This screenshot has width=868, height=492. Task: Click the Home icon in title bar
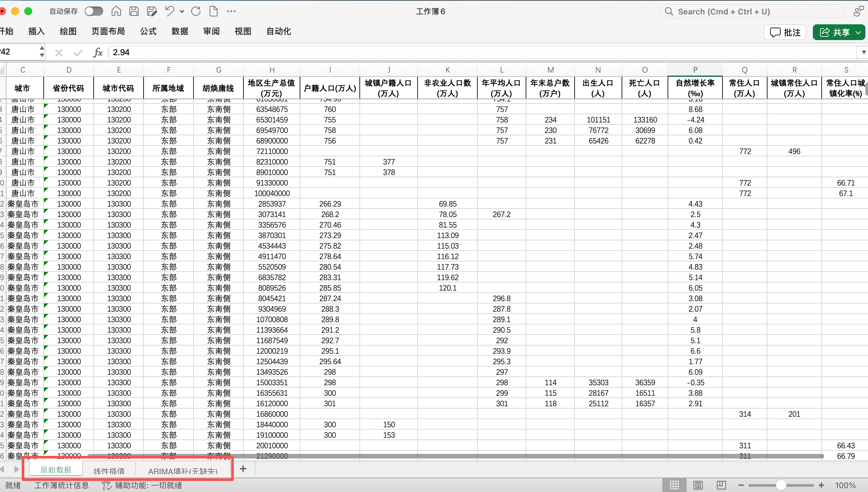point(116,11)
